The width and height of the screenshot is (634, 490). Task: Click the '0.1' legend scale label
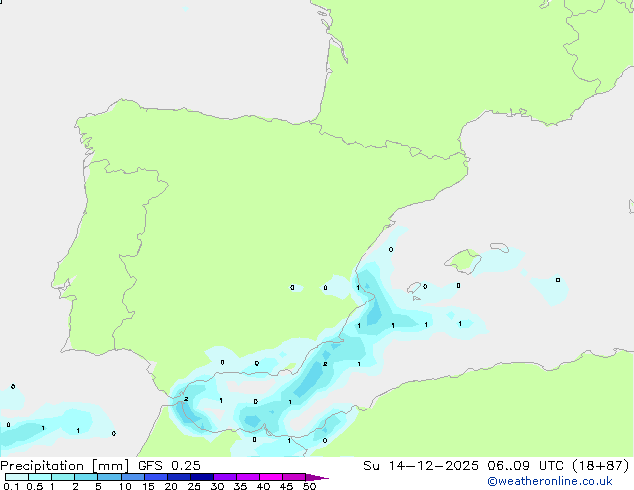pos(11,486)
